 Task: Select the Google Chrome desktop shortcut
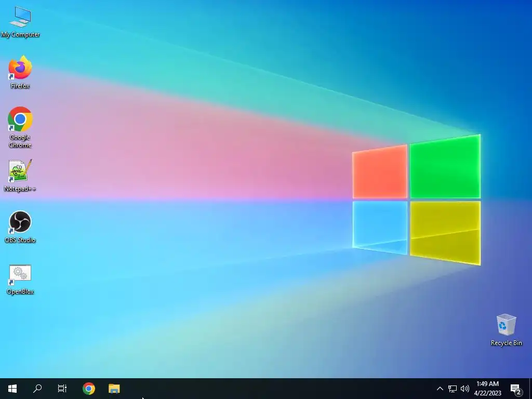[20, 127]
